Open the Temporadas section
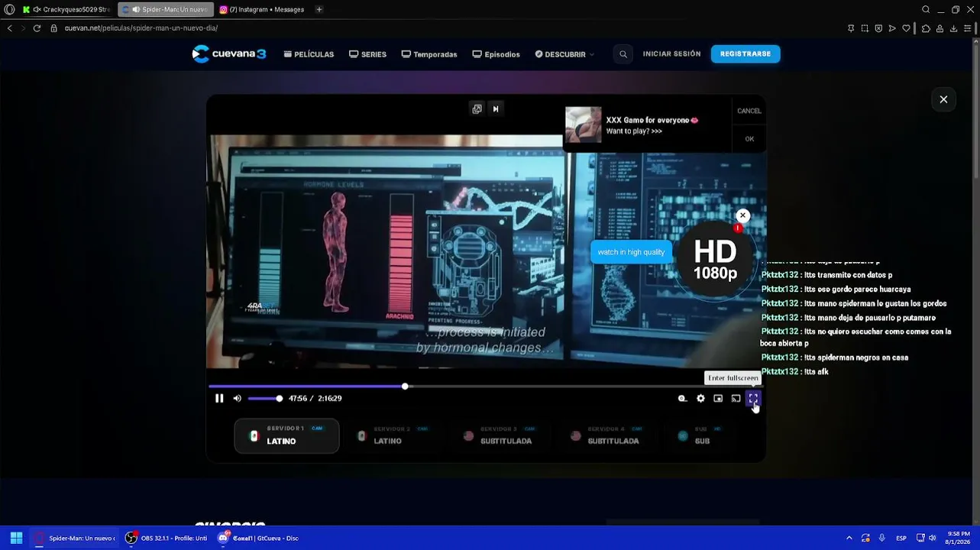This screenshot has width=980, height=550. click(429, 54)
